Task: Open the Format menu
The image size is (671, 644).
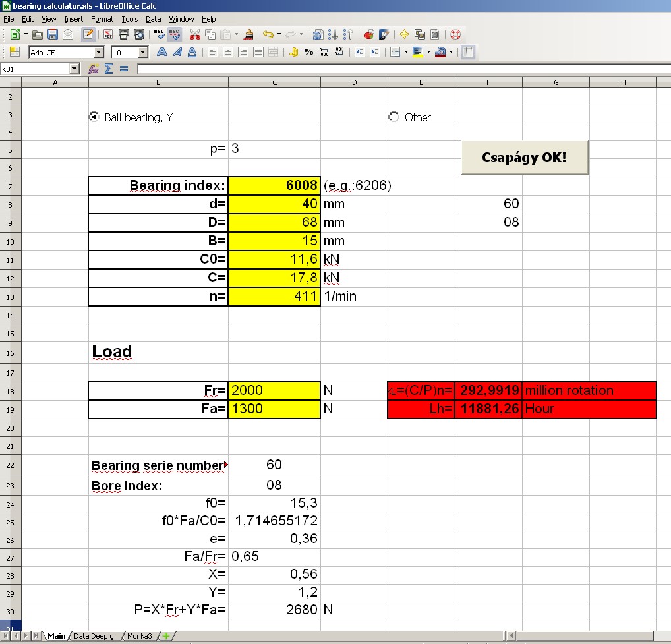Action: (102, 19)
